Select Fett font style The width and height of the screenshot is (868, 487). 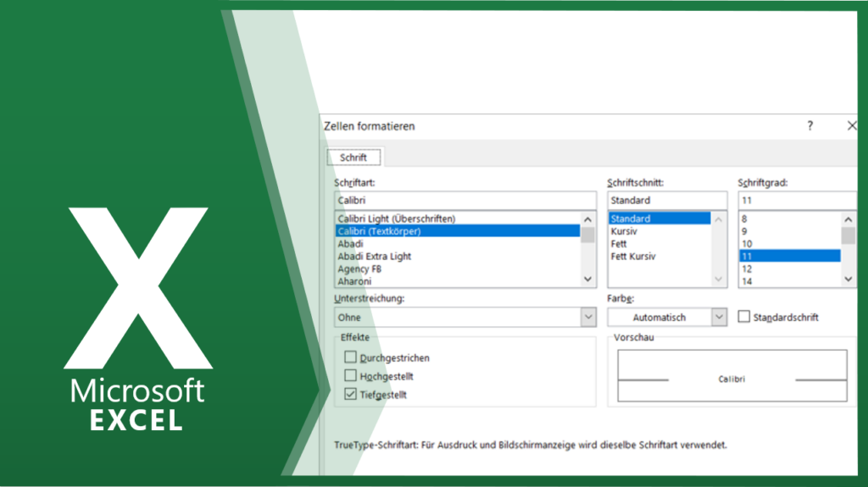(659, 244)
